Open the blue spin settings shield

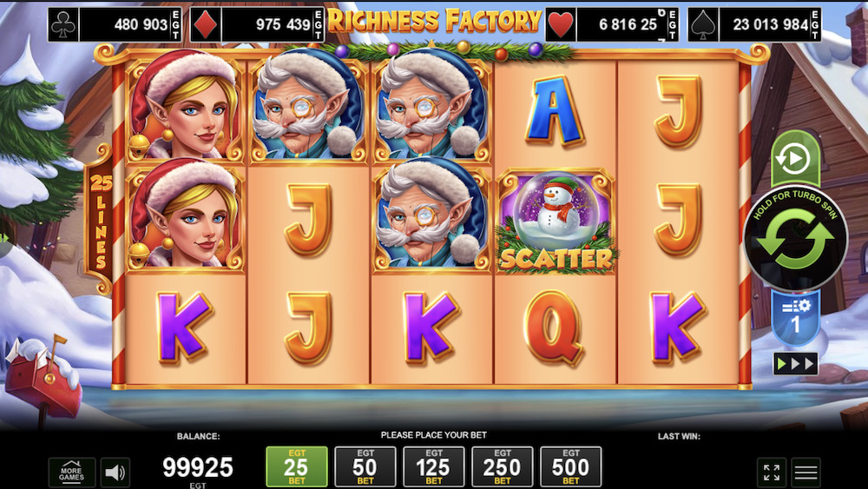[x=795, y=318]
